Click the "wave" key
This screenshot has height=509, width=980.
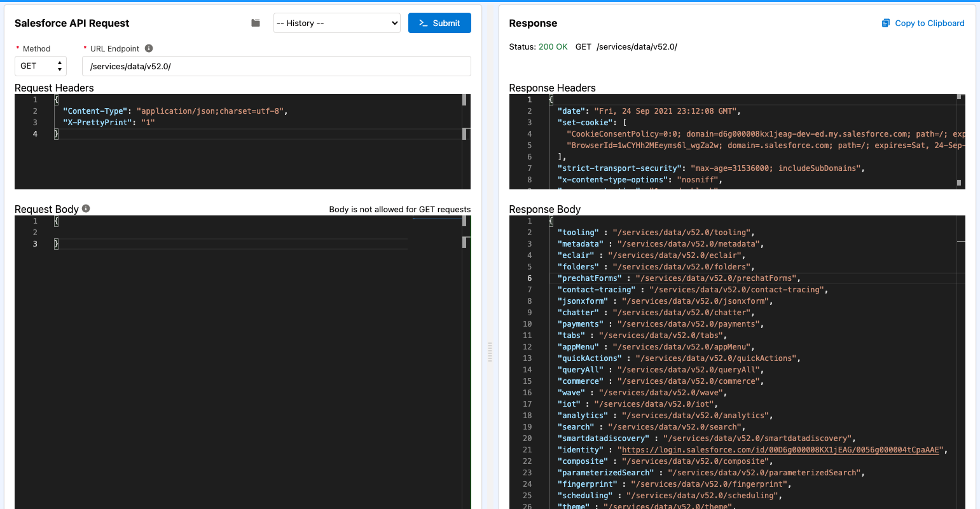click(x=571, y=393)
